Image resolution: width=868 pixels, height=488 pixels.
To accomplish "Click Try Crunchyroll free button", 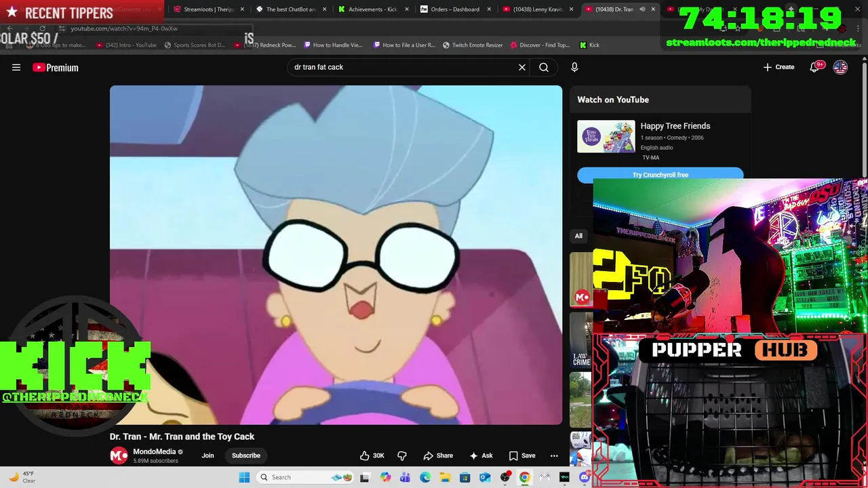I will [660, 175].
